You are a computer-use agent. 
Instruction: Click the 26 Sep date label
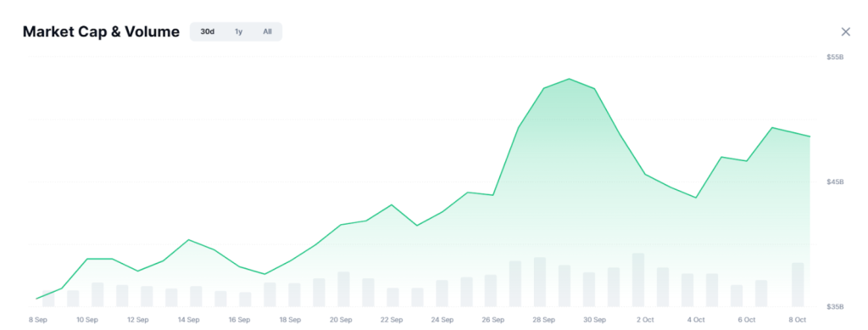492,320
